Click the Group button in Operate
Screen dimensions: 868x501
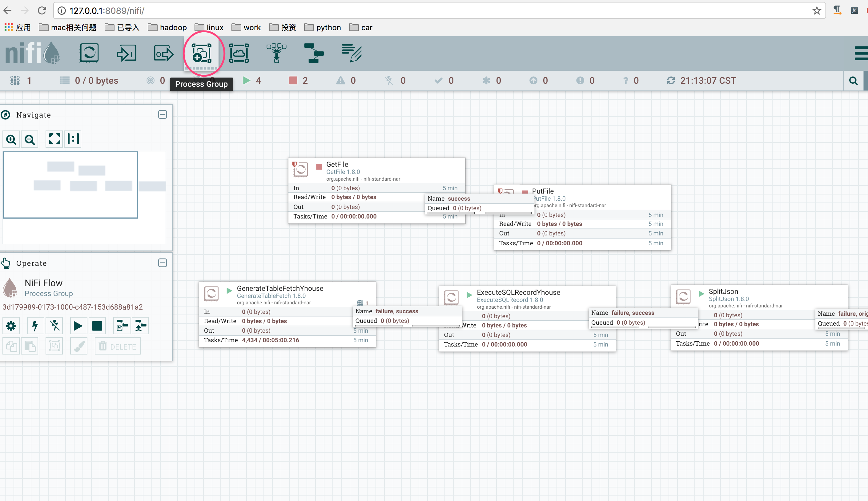click(x=54, y=346)
